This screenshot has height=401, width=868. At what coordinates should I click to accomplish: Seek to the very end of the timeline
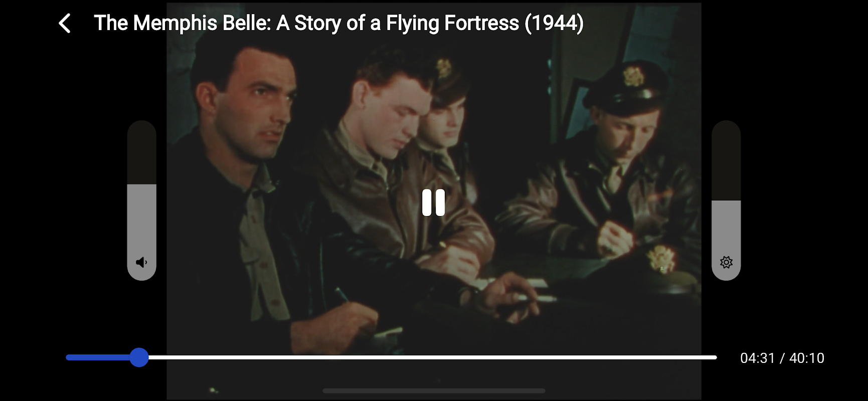[x=716, y=357]
